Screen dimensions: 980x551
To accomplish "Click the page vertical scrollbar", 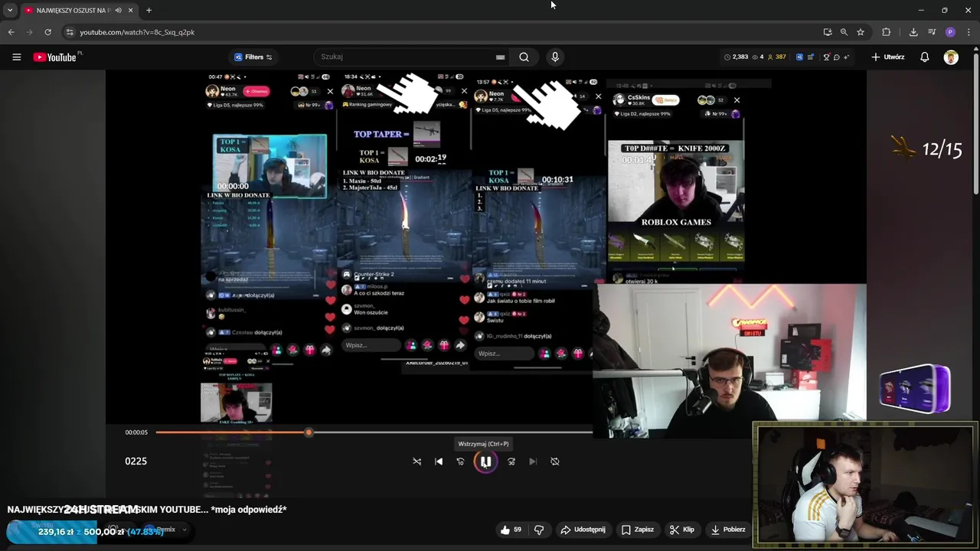I will point(976,122).
